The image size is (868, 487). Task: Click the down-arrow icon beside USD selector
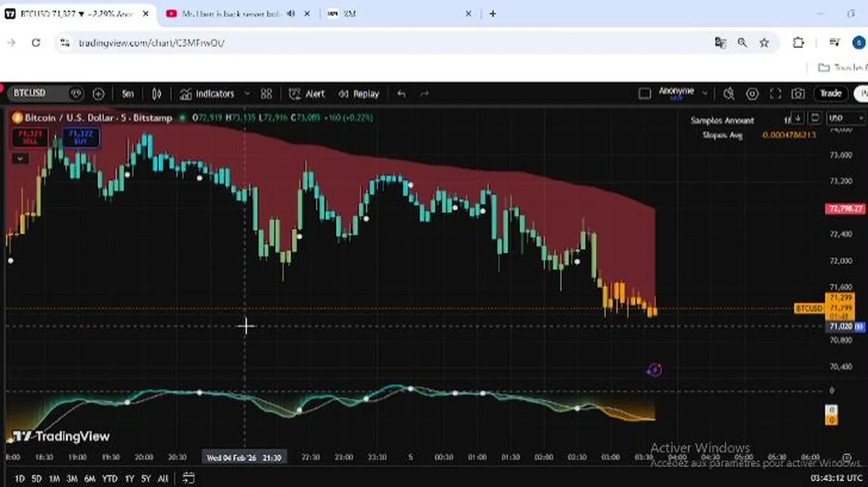coord(798,118)
